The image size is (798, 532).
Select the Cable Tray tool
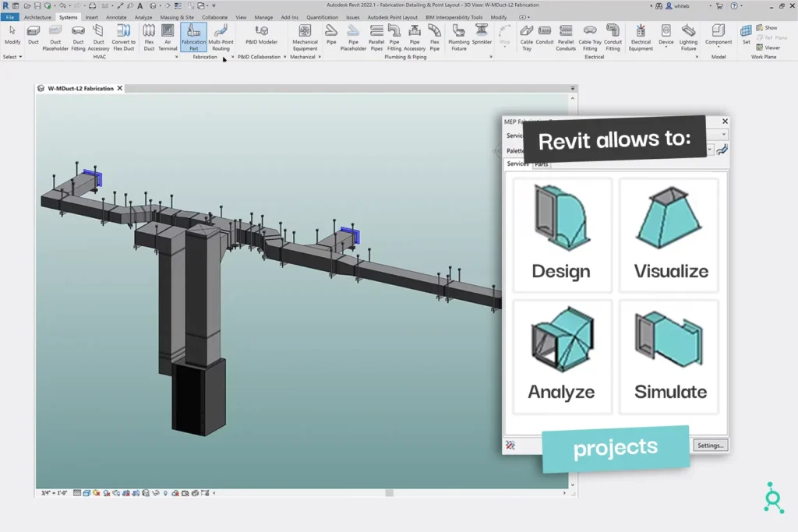[526, 37]
